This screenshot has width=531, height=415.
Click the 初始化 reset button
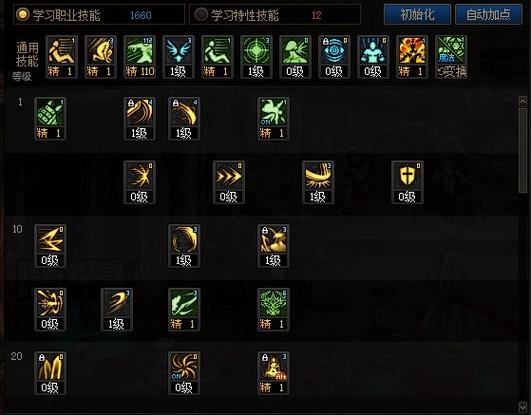pyautogui.click(x=417, y=15)
